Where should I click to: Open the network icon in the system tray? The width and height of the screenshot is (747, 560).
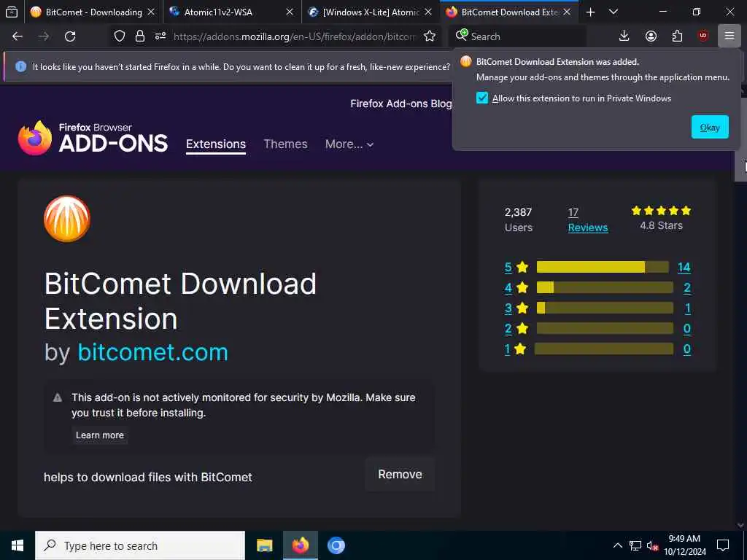635,545
